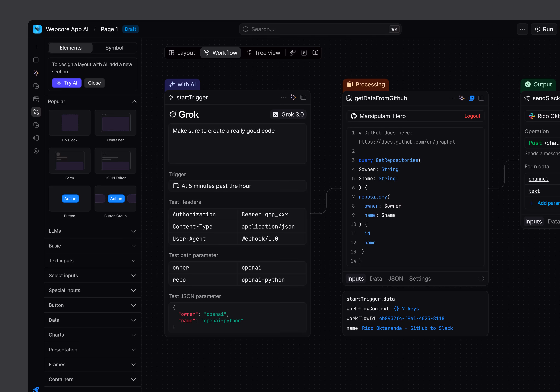Click the Grok prompt text area

pos(237,143)
